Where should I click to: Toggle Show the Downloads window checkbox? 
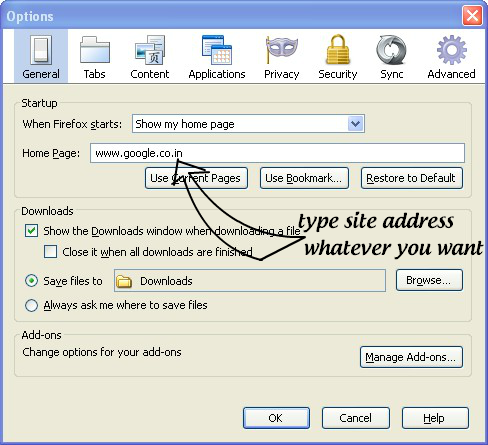pyautogui.click(x=31, y=231)
